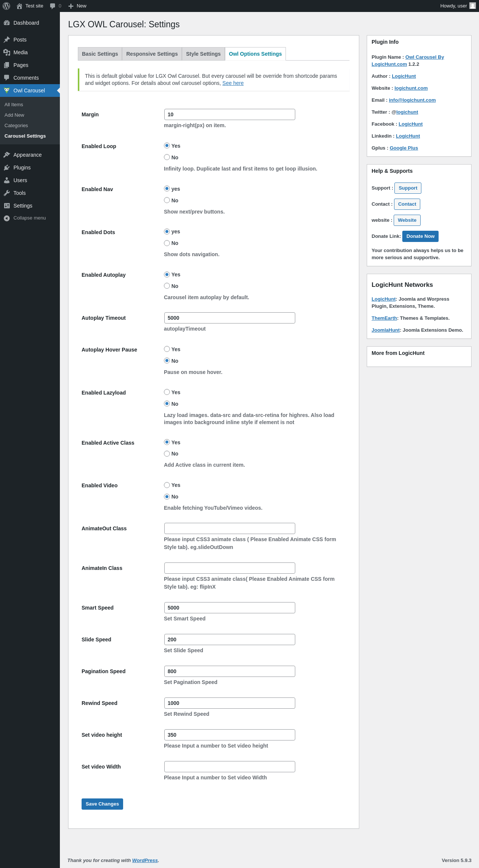The image size is (479, 868).
Task: Set Autoplay Hover Pause to Yes
Action: (167, 349)
